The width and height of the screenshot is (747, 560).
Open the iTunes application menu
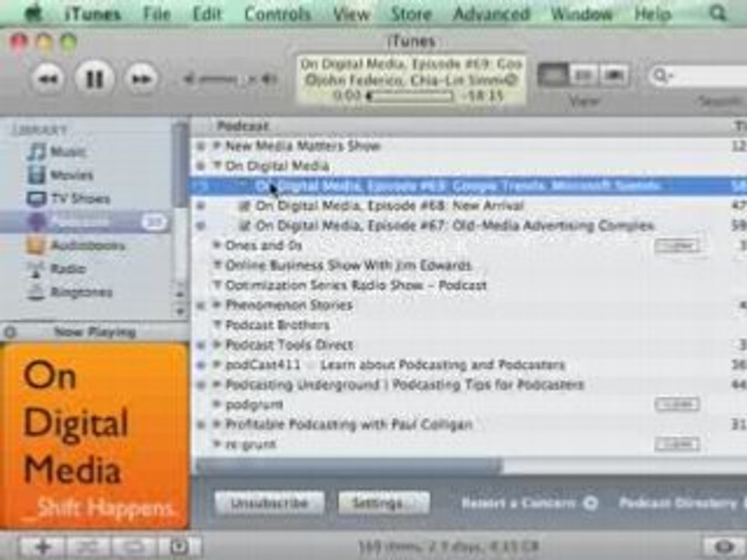(93, 14)
